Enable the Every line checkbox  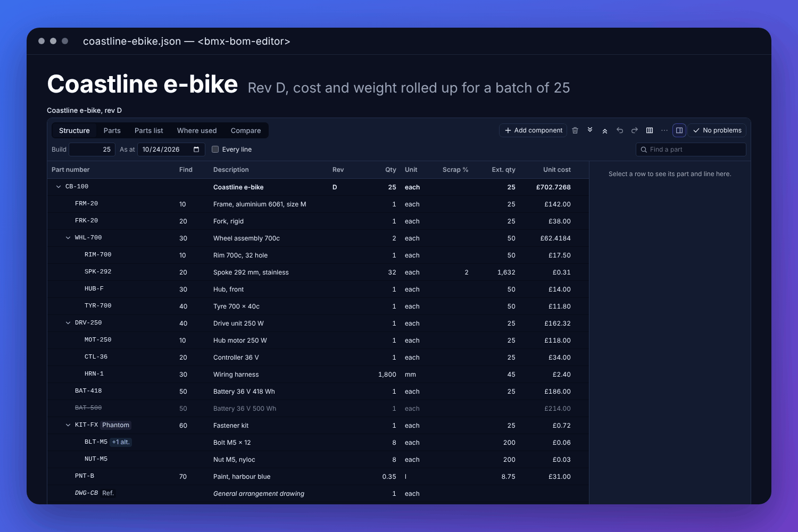[215, 149]
